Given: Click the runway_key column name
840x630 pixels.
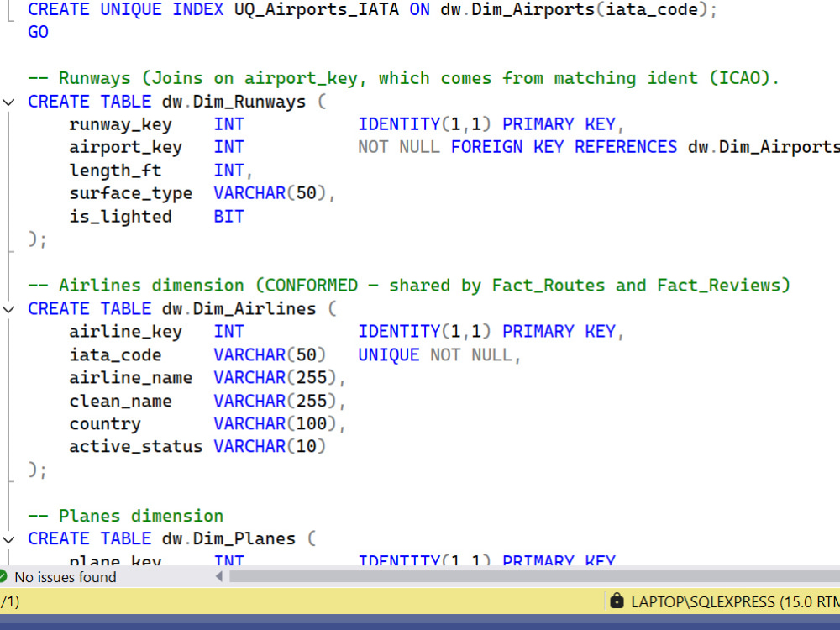Looking at the screenshot, I should 120,125.
